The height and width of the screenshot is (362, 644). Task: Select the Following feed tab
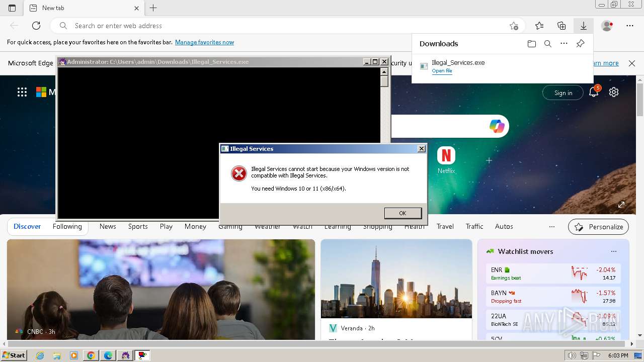(67, 226)
